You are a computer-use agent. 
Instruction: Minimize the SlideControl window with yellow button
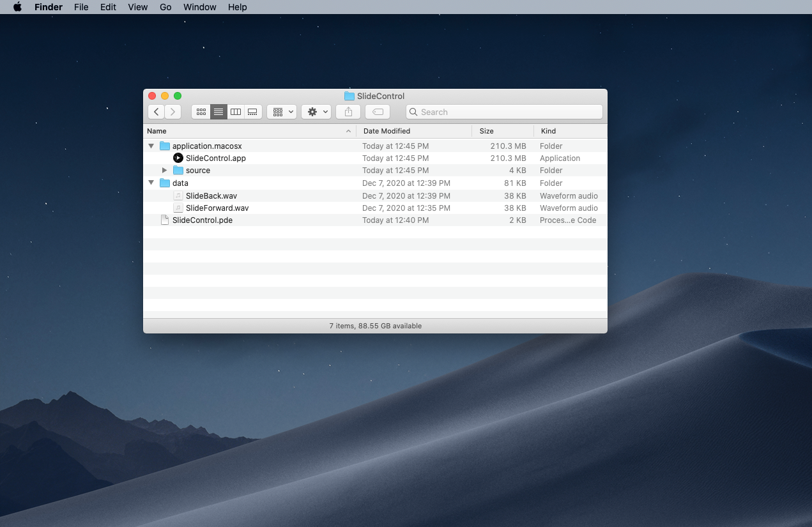coord(165,96)
